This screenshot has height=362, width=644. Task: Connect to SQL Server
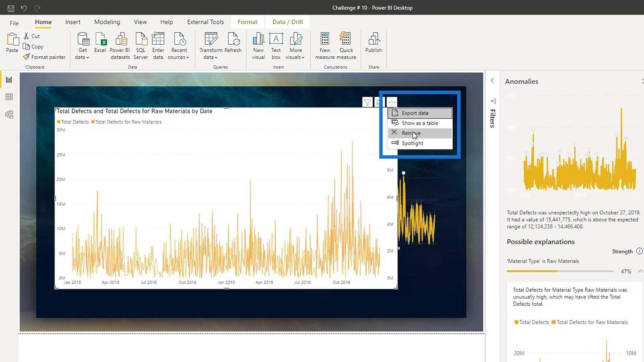[140, 46]
